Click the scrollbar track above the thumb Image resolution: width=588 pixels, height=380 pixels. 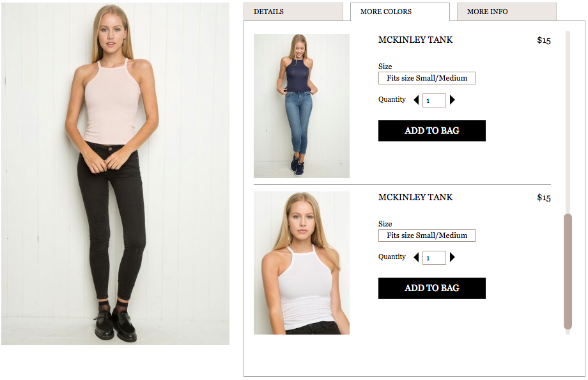[568, 122]
